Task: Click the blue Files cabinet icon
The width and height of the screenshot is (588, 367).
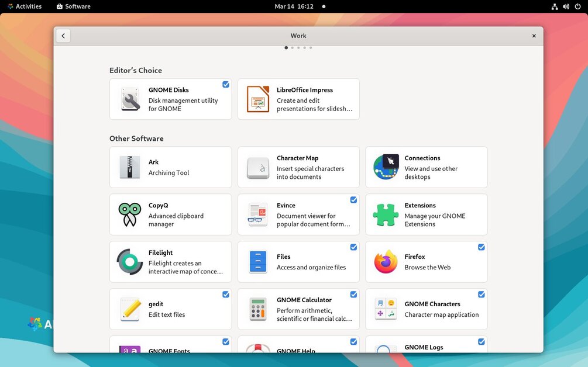Action: 258,262
